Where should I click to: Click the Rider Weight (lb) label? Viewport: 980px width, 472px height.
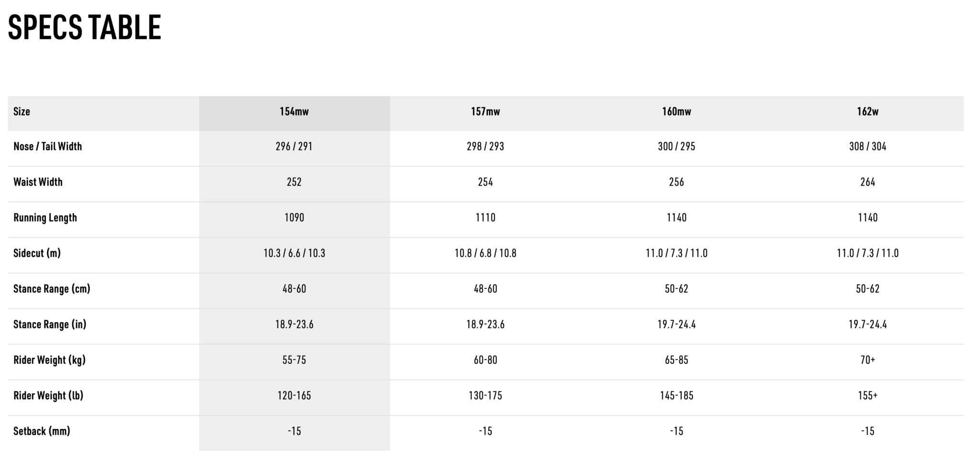[x=48, y=396]
